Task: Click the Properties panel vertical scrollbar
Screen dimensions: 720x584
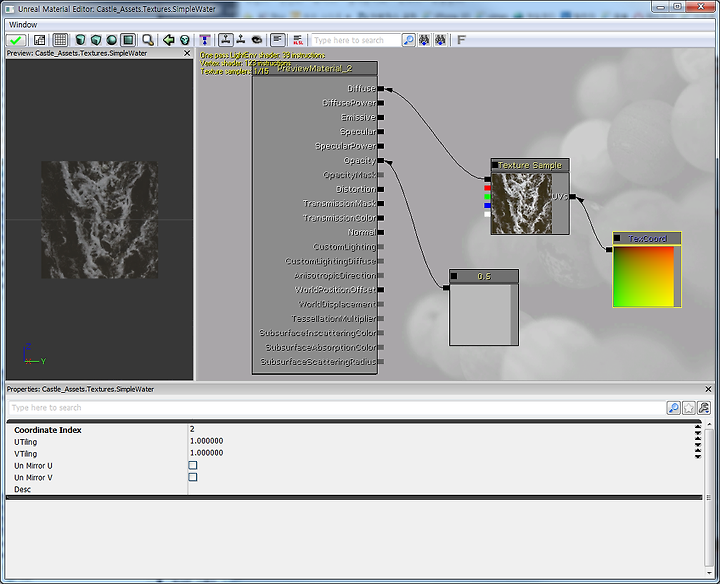Action: coord(708,498)
